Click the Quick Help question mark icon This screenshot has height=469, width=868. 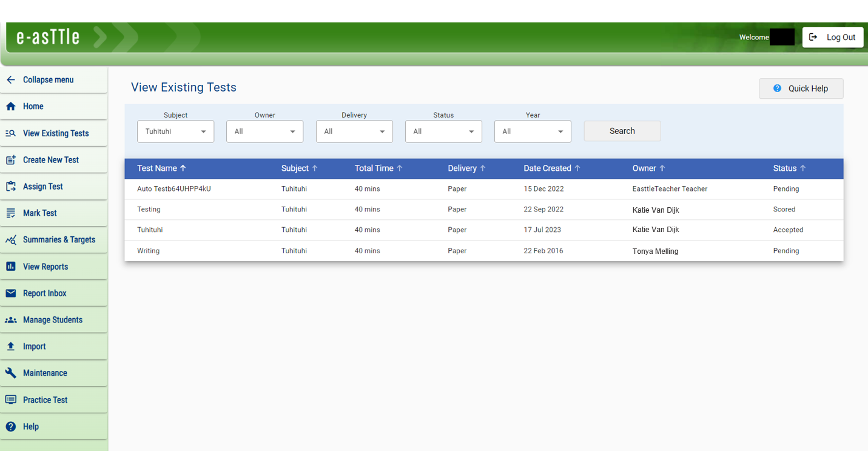(x=777, y=88)
